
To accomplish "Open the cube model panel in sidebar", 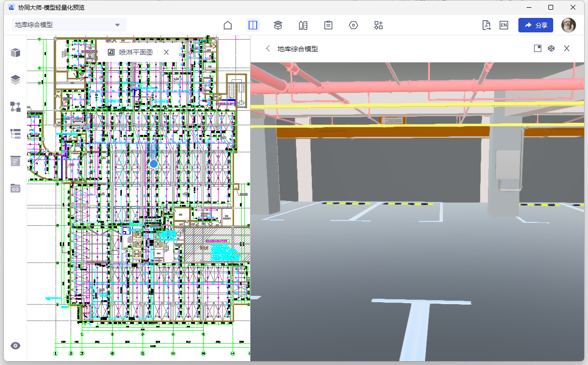I will click(x=15, y=53).
